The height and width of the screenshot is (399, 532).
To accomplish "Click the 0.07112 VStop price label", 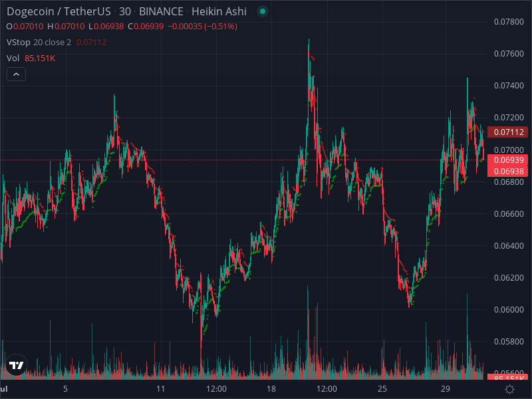I will 507,132.
